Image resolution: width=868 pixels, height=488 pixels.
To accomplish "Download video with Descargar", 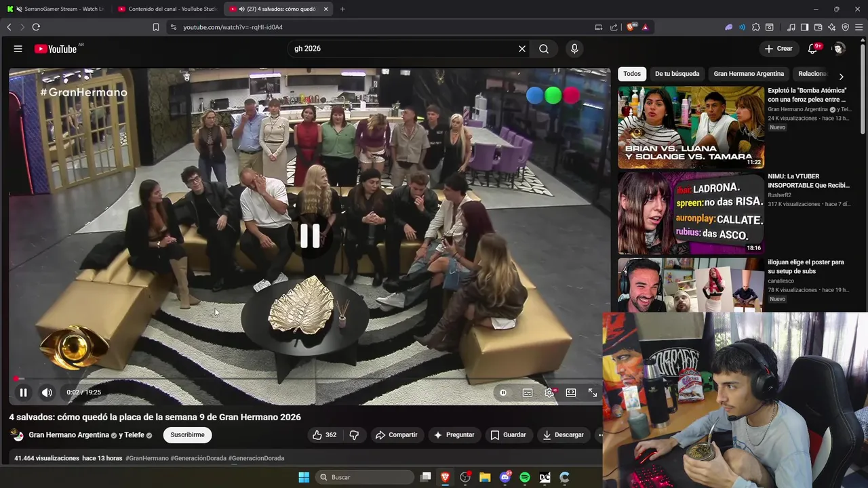I will 564,435.
